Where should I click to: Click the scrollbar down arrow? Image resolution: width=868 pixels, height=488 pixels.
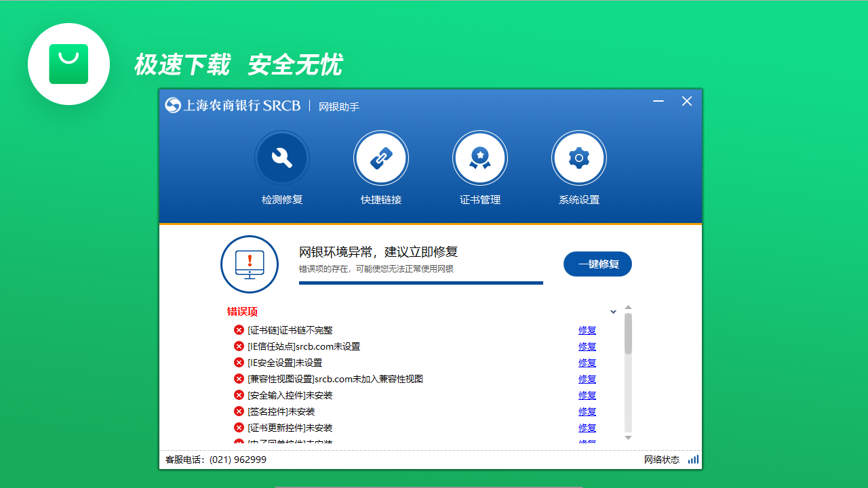point(629,439)
